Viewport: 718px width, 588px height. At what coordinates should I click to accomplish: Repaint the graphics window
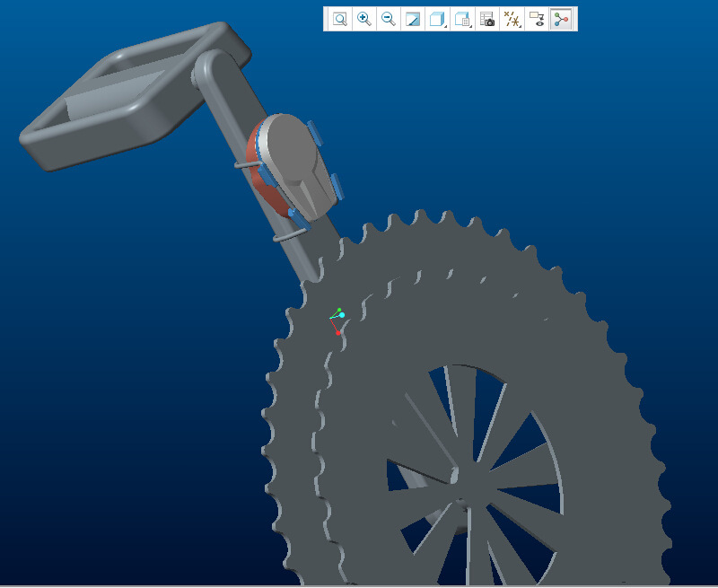point(413,19)
